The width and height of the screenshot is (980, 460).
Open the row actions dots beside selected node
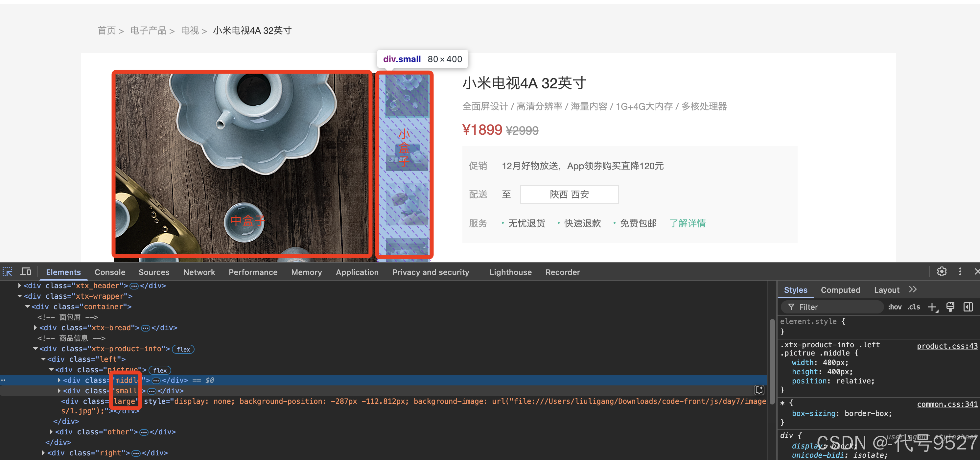[x=3, y=380]
